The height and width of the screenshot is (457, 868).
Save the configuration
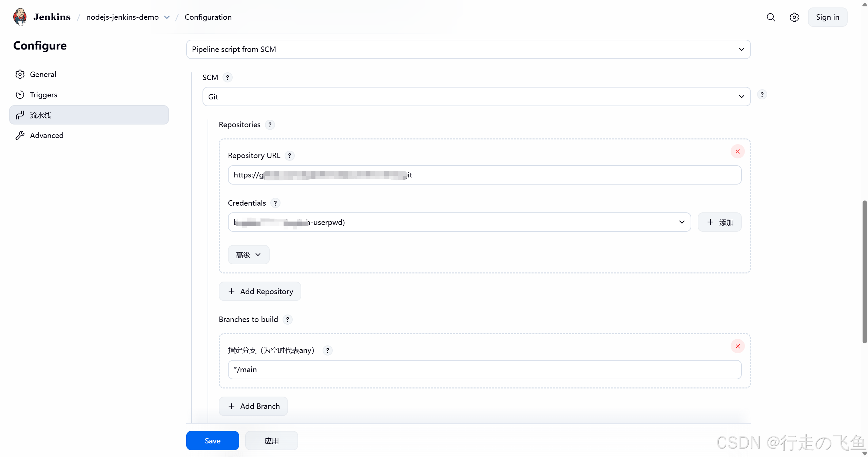pyautogui.click(x=212, y=441)
